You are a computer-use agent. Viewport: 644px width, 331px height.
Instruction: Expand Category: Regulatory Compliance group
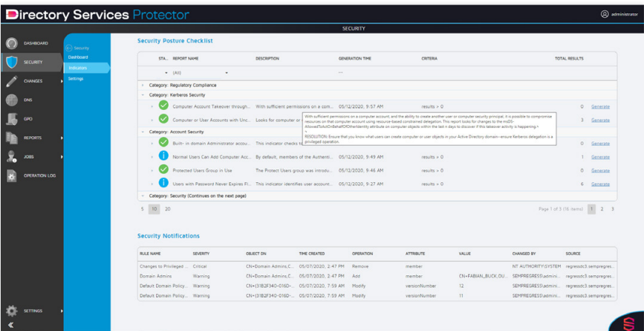pos(143,85)
